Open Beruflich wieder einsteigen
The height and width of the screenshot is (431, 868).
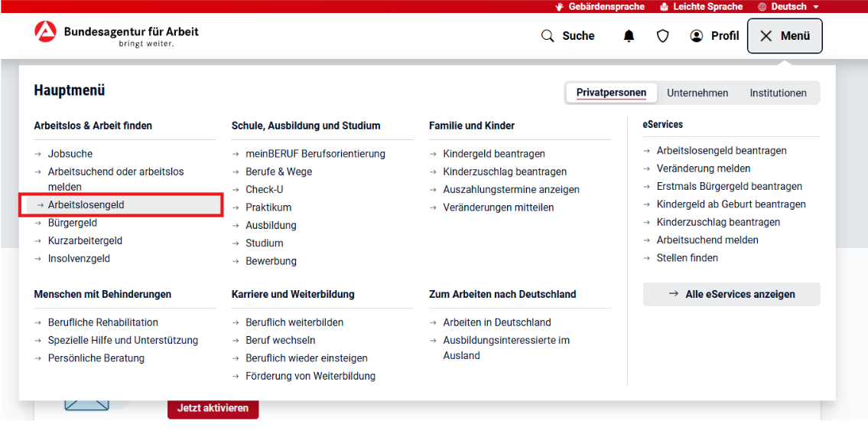point(307,358)
